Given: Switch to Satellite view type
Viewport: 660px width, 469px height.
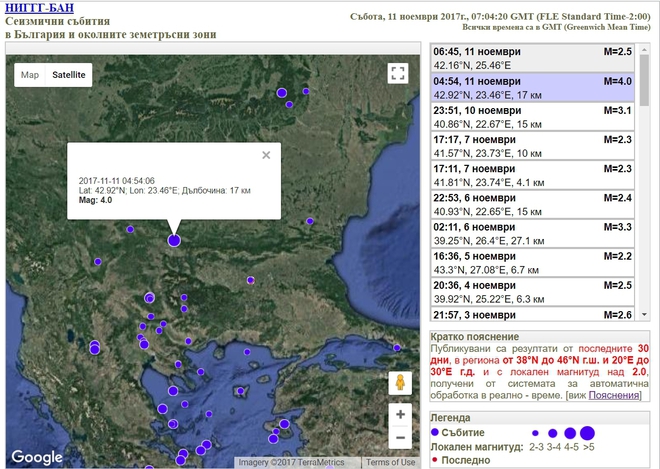Looking at the screenshot, I should pos(69,75).
